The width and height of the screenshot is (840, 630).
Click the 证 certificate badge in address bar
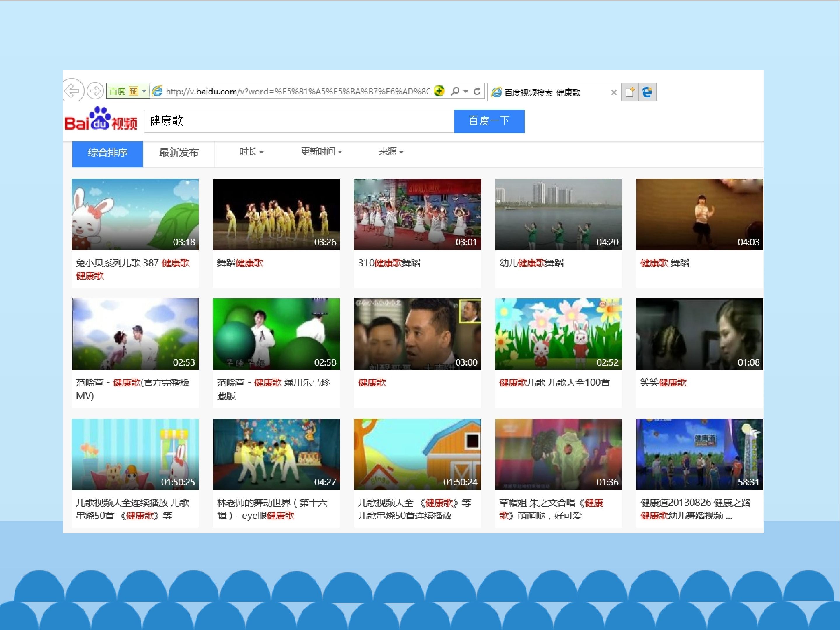pos(133,91)
